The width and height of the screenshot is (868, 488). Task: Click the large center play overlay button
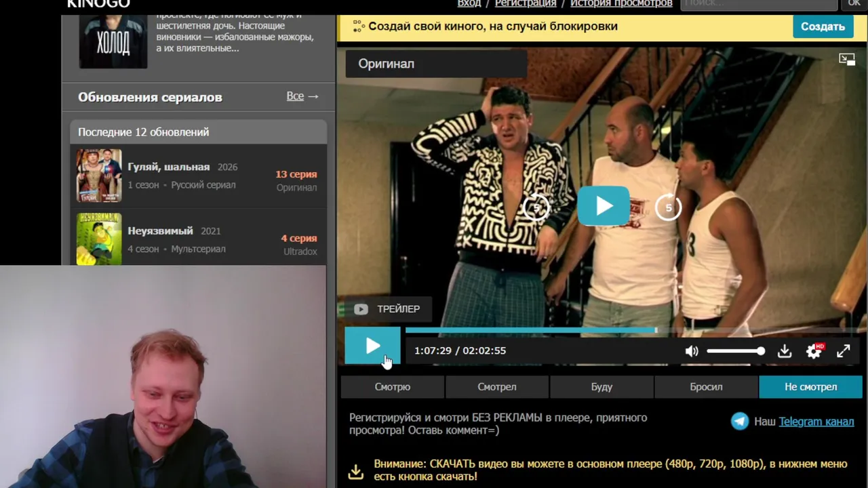coord(603,206)
